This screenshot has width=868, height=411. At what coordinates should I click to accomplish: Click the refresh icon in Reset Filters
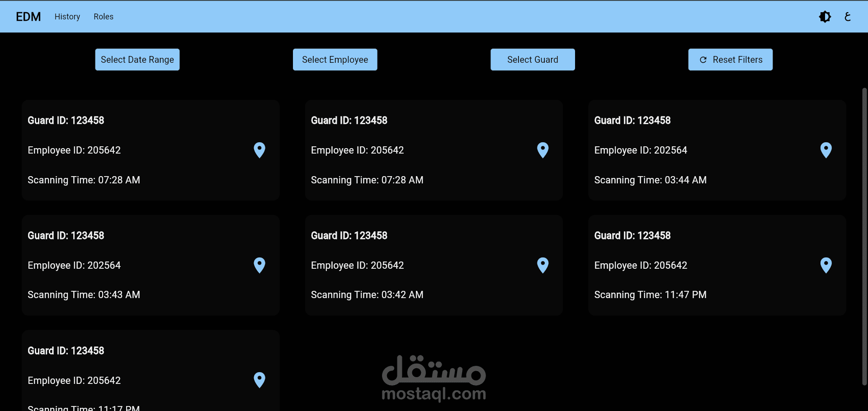[703, 60]
